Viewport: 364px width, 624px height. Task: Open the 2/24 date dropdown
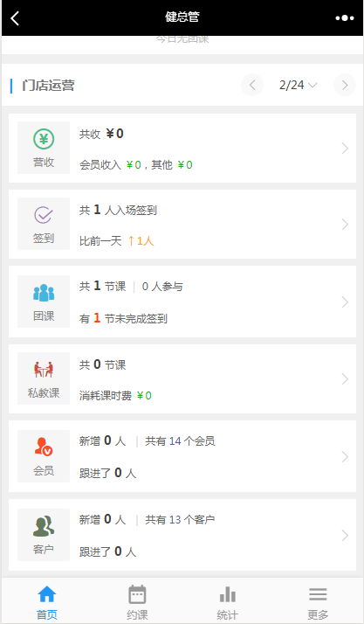(x=298, y=85)
